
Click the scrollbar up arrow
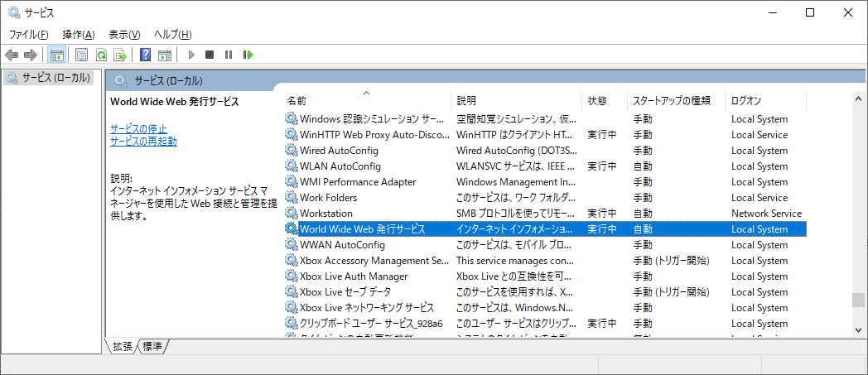point(858,99)
